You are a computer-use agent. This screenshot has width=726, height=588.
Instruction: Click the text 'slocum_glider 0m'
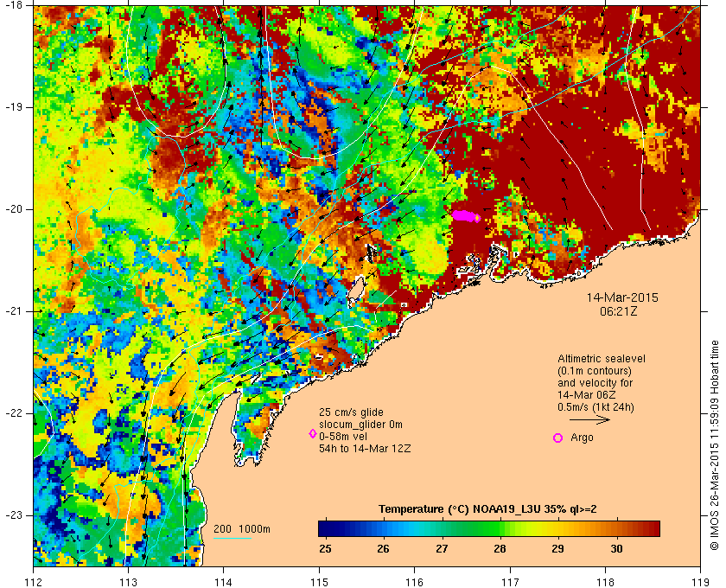pos(360,424)
